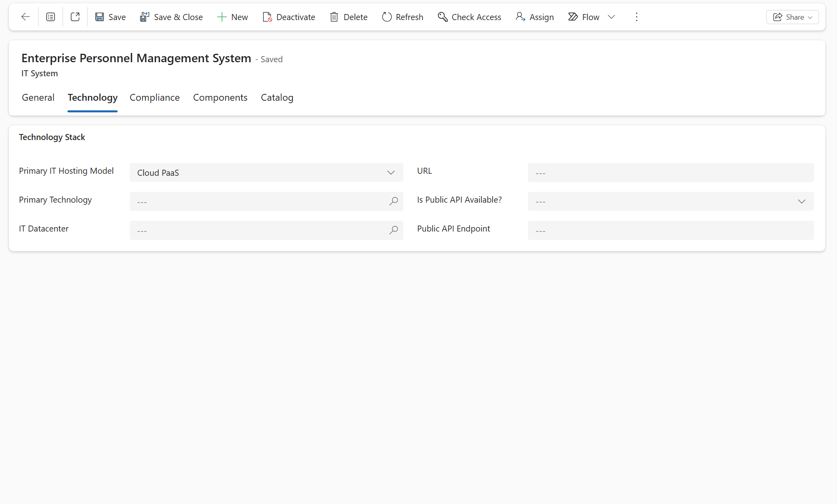Viewport: 837px width, 504px height.
Task: Switch to the Components tab
Action: 220,98
